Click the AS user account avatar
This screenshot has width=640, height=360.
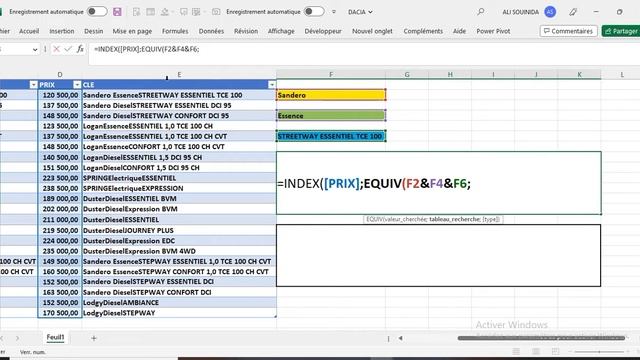[x=550, y=12]
